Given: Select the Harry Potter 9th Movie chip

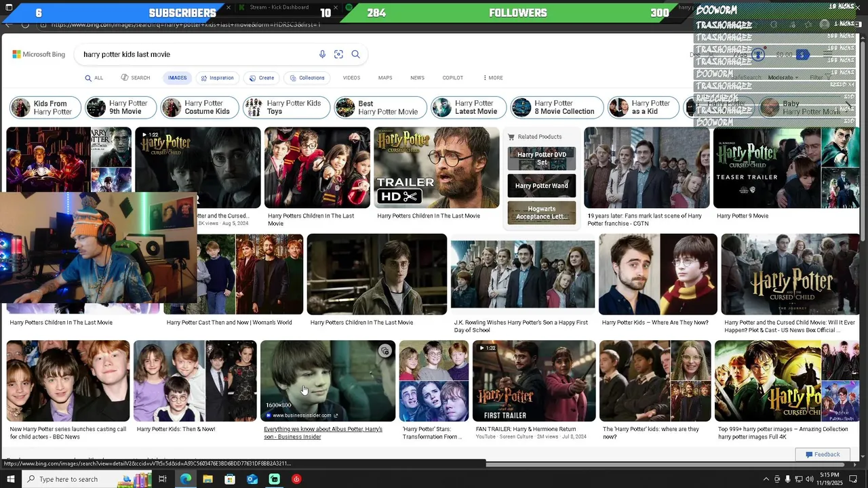Looking at the screenshot, I should pyautogui.click(x=121, y=107).
